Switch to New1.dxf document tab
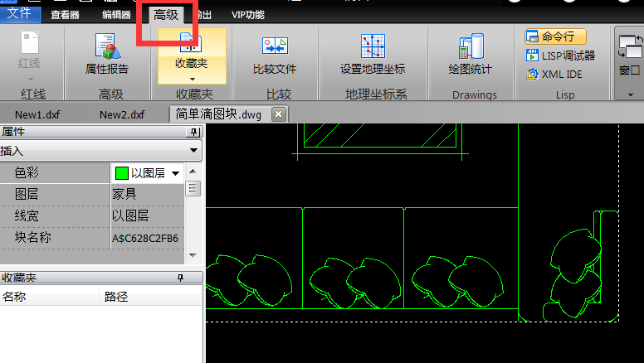This screenshot has width=644, height=363. click(x=37, y=114)
